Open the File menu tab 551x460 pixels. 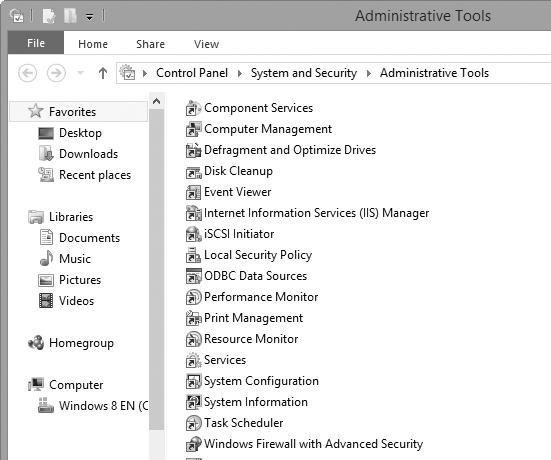point(36,43)
